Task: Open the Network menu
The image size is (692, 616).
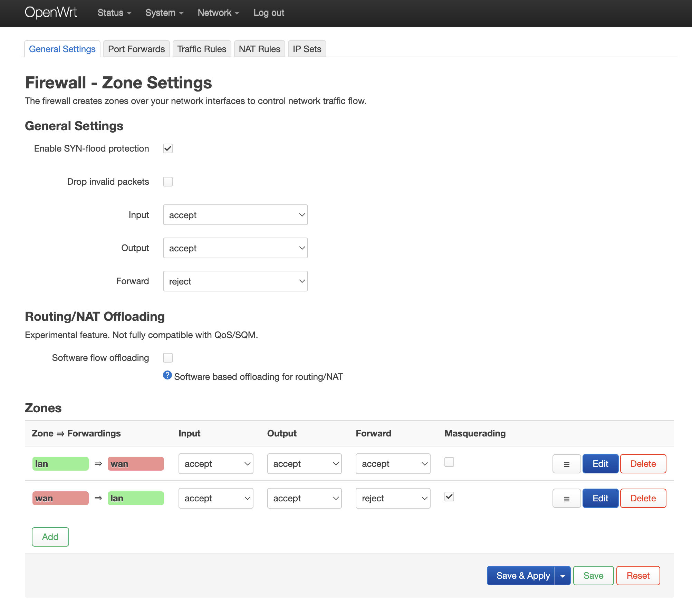Action: [x=218, y=13]
